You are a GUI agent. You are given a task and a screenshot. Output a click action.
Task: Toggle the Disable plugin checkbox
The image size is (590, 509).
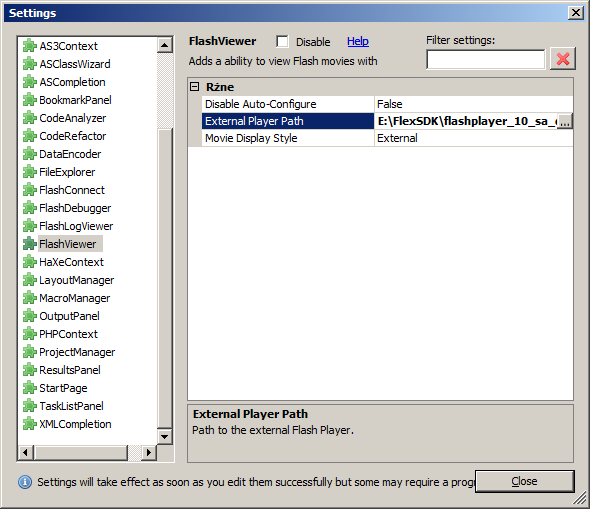coord(282,41)
